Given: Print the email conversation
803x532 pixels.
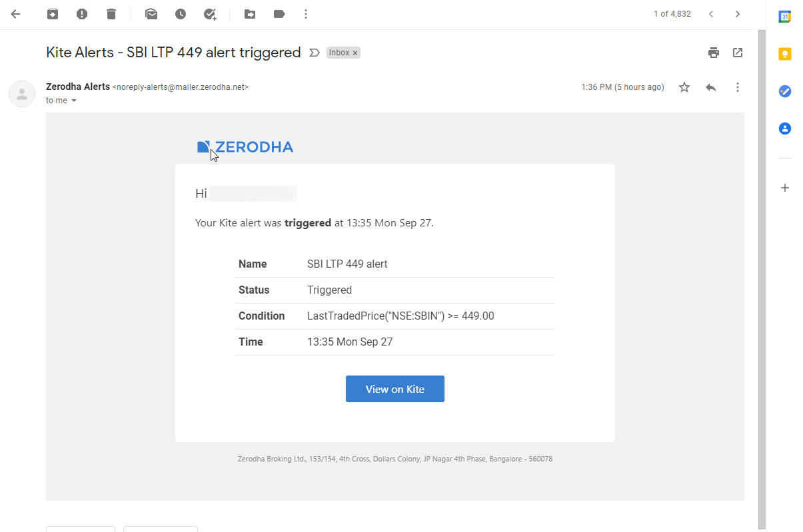Looking at the screenshot, I should 714,53.
